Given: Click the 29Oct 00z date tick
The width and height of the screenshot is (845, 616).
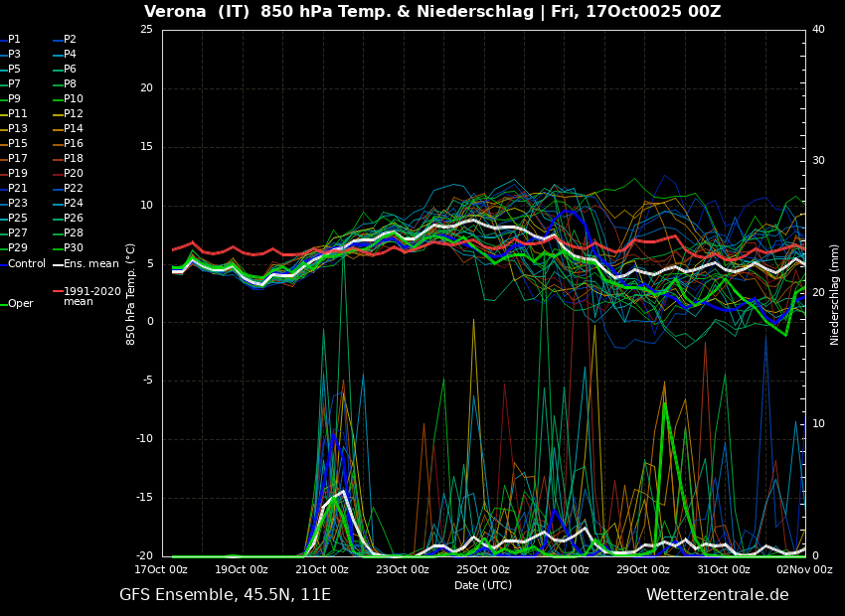Looking at the screenshot, I should 643,569.
